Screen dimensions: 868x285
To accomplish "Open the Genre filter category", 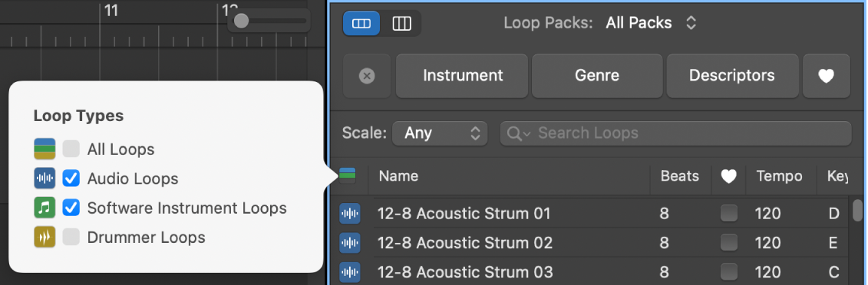I will (x=597, y=76).
